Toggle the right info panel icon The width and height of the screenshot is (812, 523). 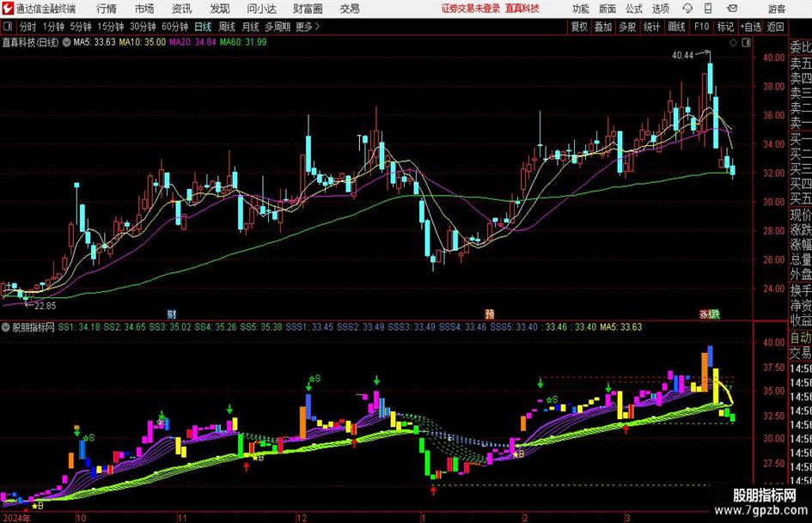[746, 42]
